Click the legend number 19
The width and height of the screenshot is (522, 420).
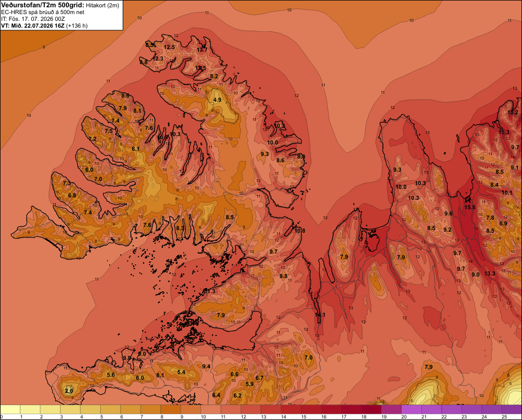[384, 417]
